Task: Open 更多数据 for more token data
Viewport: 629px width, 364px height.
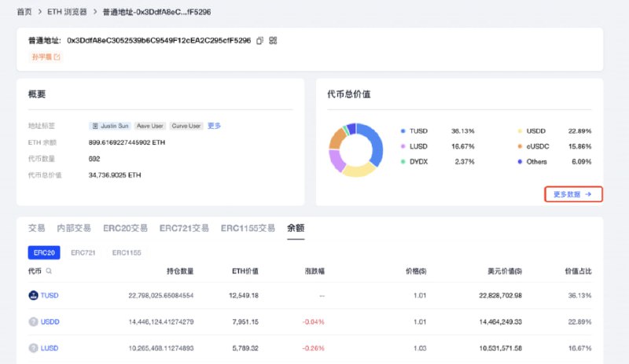Action: coord(573,193)
